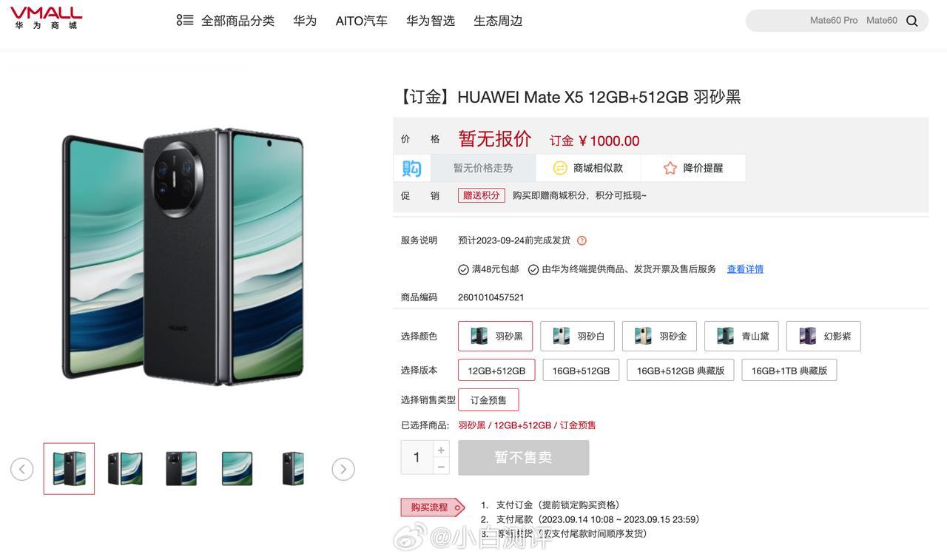Decrease quantity with minus stepper
This screenshot has height=560, width=947.
point(441,466)
